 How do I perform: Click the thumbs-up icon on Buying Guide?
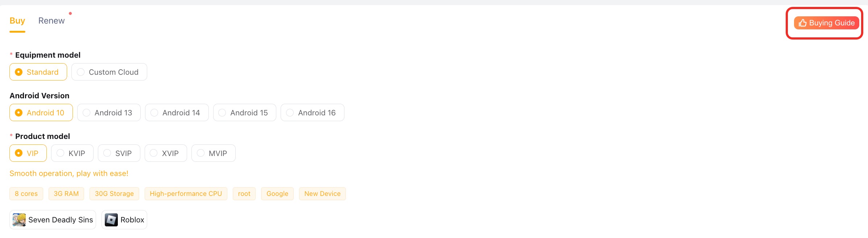point(803,23)
